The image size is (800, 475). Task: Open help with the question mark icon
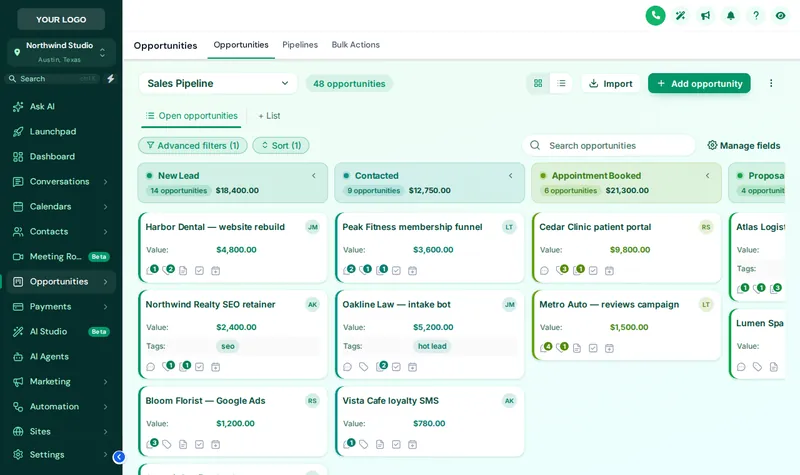(756, 16)
